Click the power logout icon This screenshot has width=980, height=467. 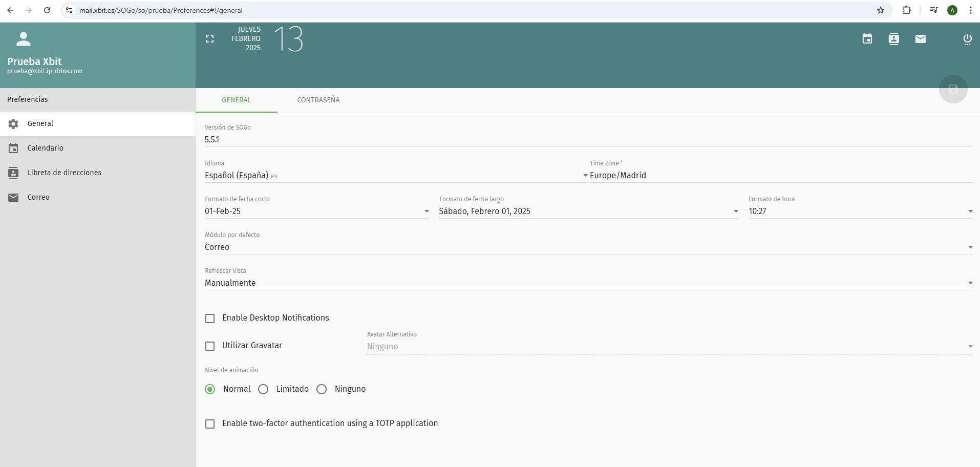[967, 39]
